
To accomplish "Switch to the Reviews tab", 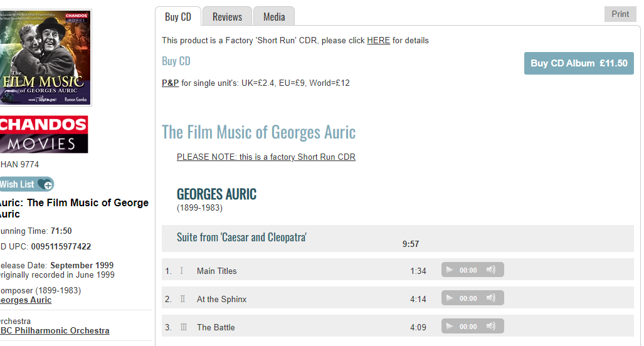I will click(x=227, y=17).
